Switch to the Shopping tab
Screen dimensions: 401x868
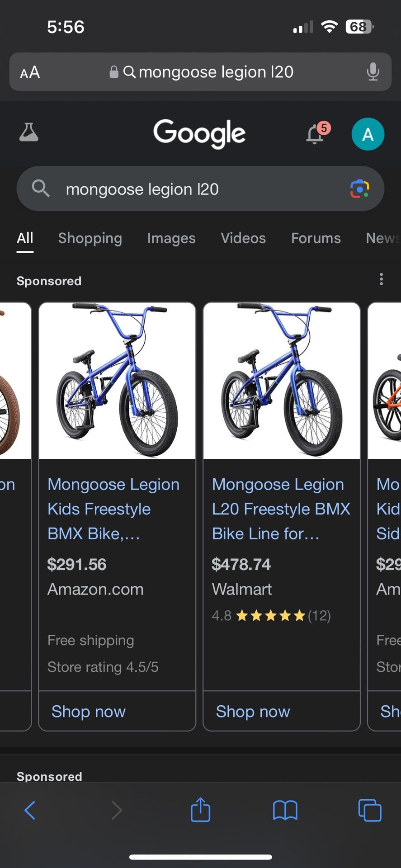coord(90,238)
